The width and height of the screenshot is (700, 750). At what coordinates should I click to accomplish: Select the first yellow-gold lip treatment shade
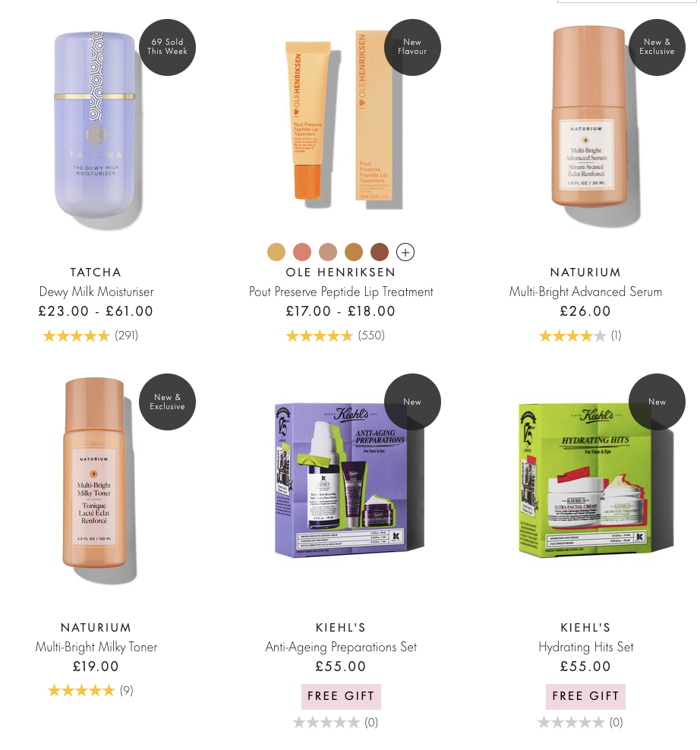click(276, 252)
